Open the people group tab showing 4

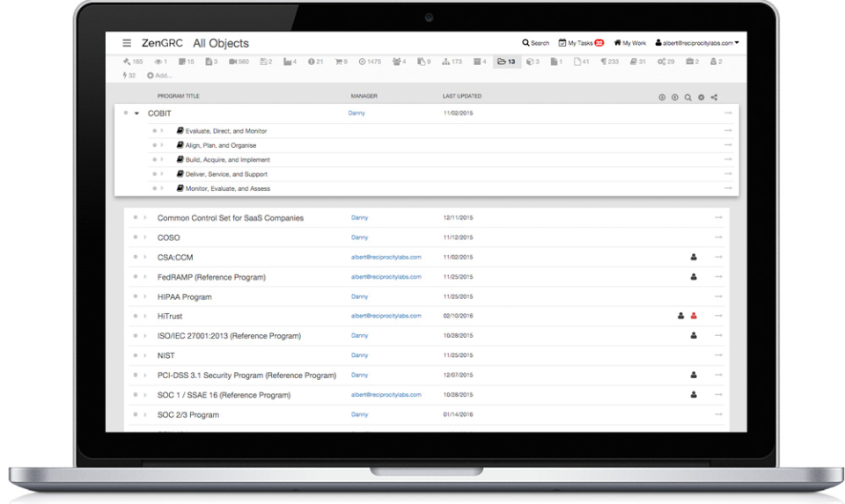coord(400,62)
